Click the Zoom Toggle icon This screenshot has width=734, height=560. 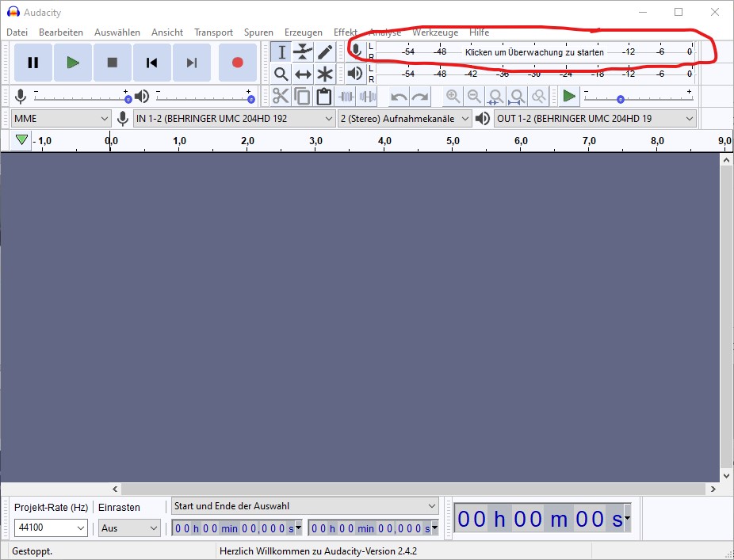(x=539, y=97)
